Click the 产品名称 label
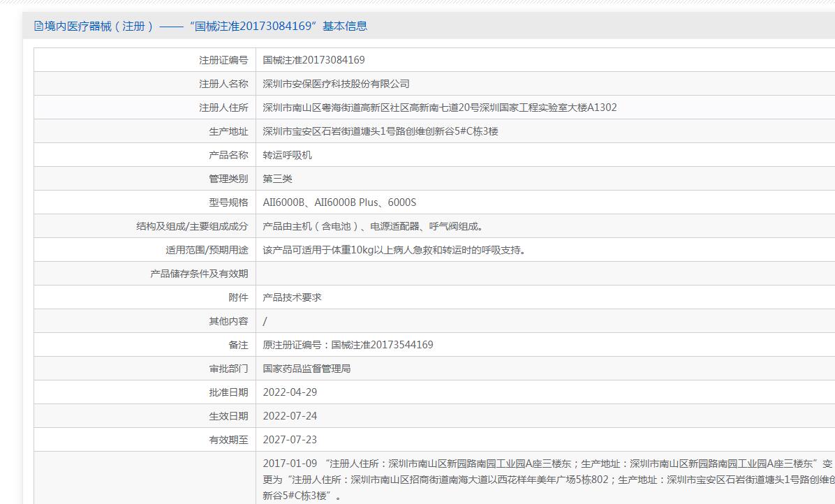This screenshot has height=504, width=835. pos(228,155)
